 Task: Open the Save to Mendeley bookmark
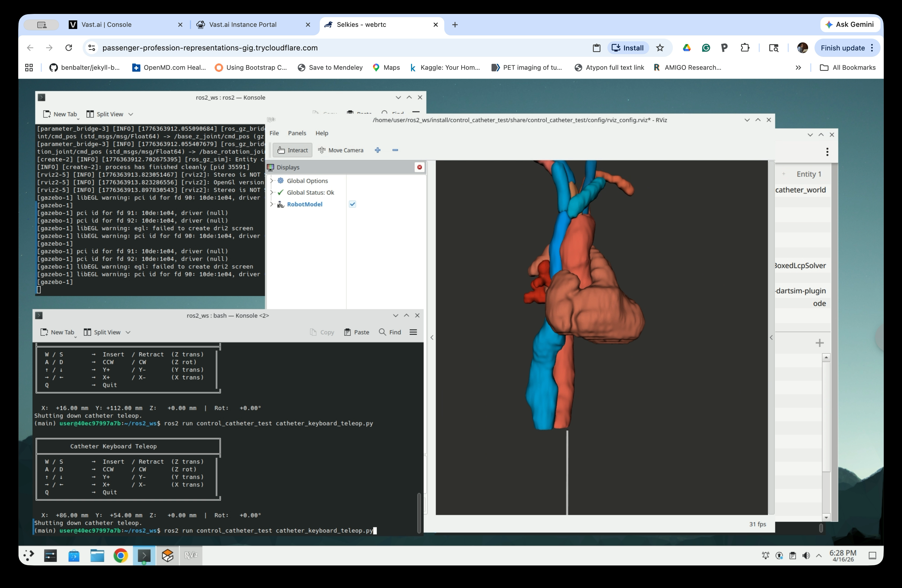[330, 67]
